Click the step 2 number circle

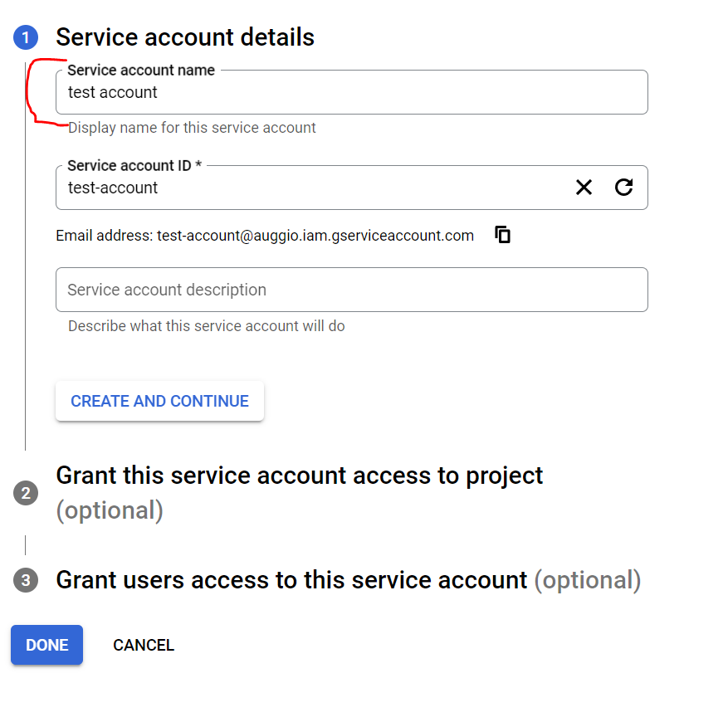(x=26, y=493)
